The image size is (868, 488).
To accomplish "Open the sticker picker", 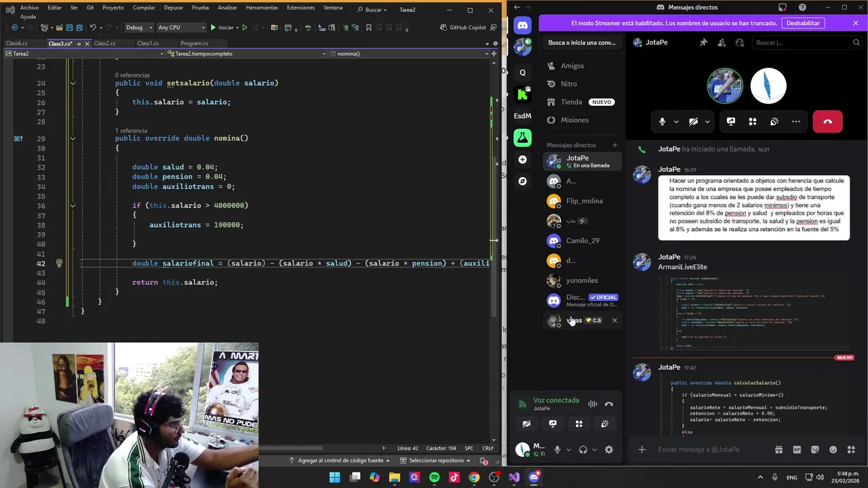I will coord(815,449).
